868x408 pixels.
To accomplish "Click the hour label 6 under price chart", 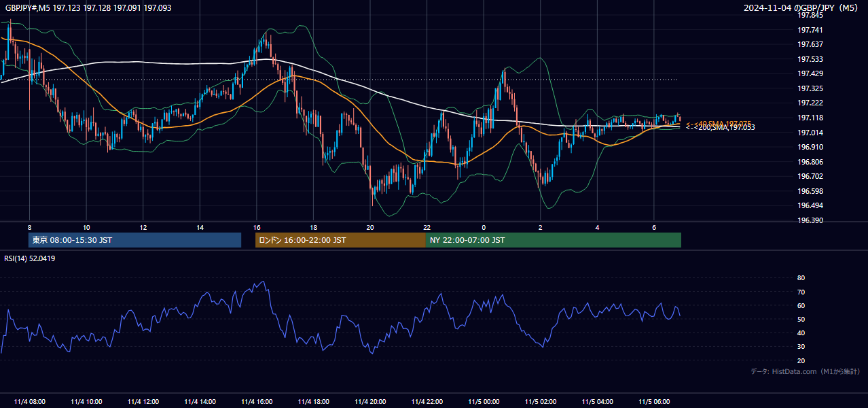I will click(654, 227).
